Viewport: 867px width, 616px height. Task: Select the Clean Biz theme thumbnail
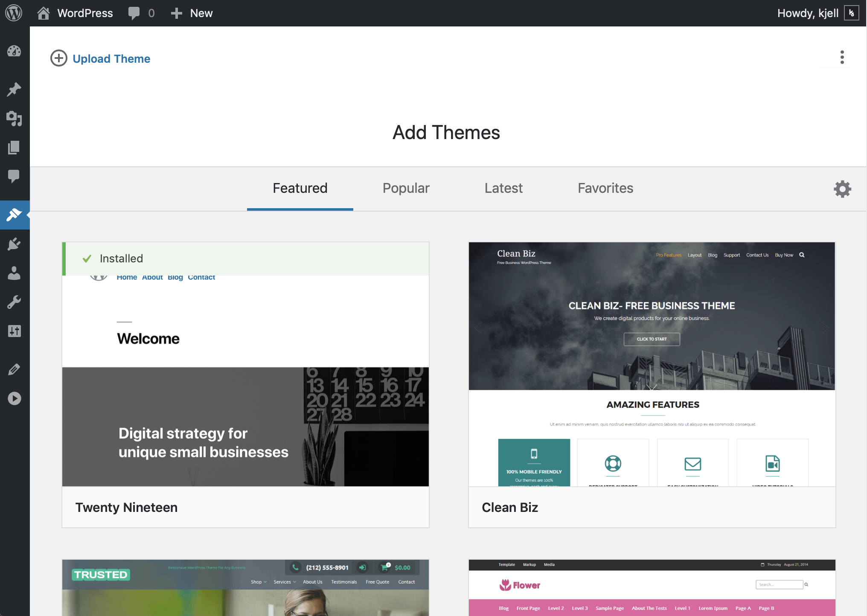coord(652,364)
